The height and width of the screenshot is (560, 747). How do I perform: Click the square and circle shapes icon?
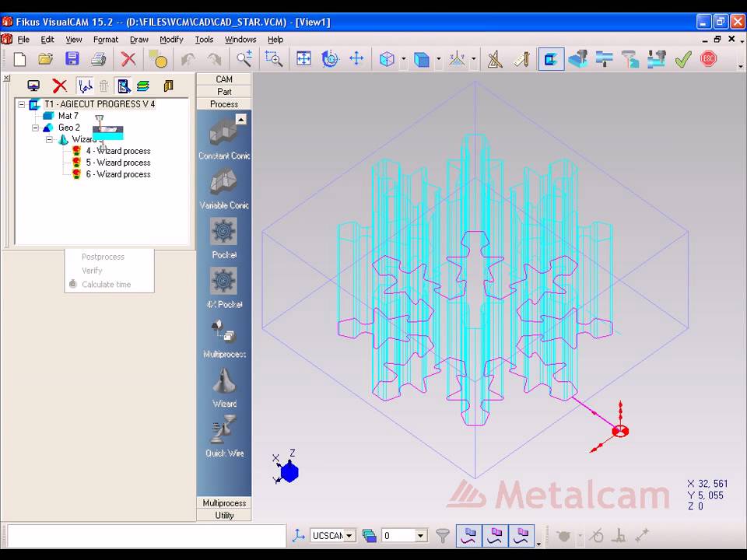click(x=158, y=59)
